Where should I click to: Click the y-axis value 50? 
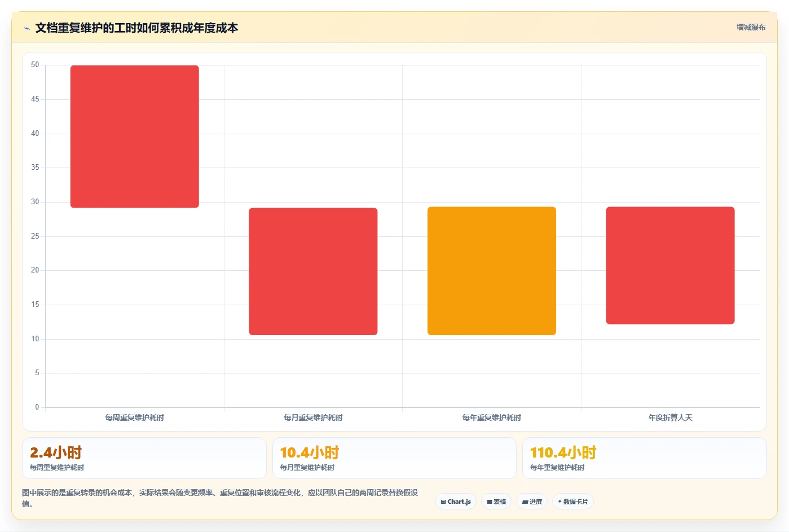point(35,65)
